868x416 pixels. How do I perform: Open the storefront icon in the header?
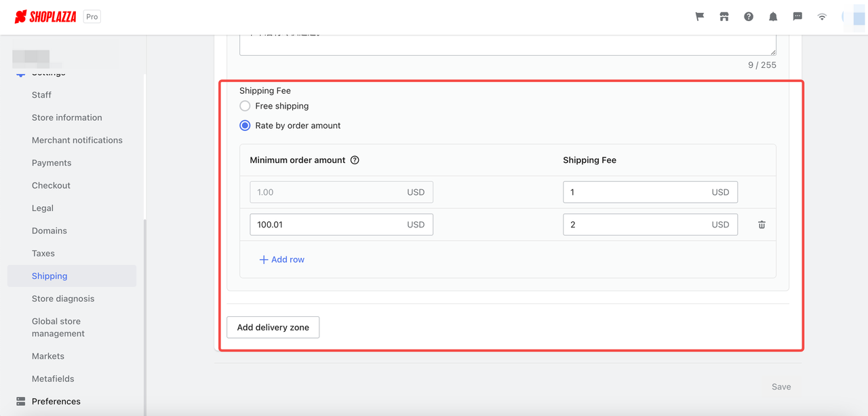[724, 17]
